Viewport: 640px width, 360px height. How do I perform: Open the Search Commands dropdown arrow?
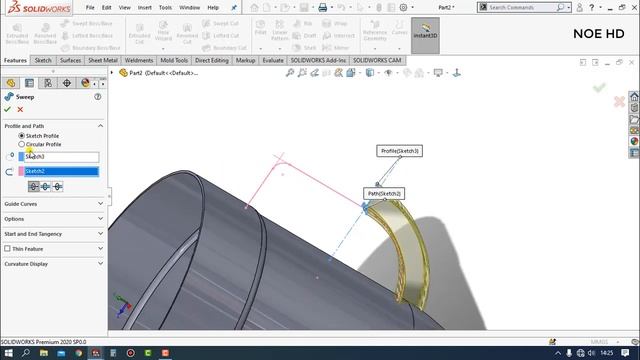(568, 7)
